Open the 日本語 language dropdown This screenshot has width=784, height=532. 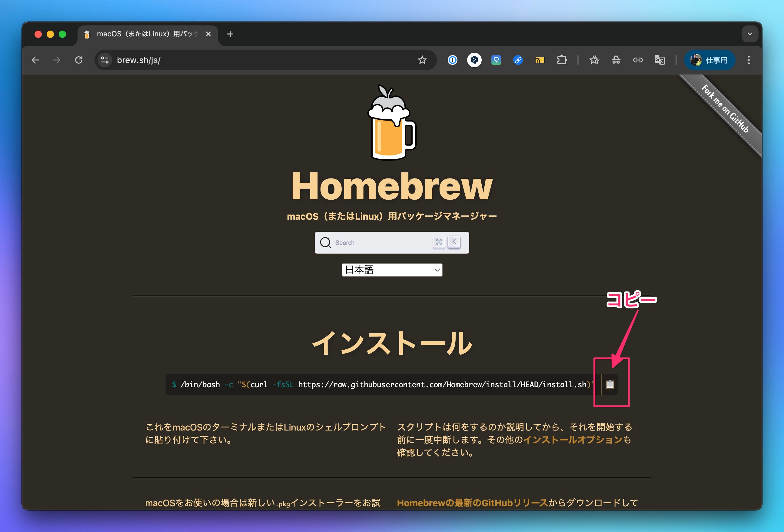tap(392, 270)
